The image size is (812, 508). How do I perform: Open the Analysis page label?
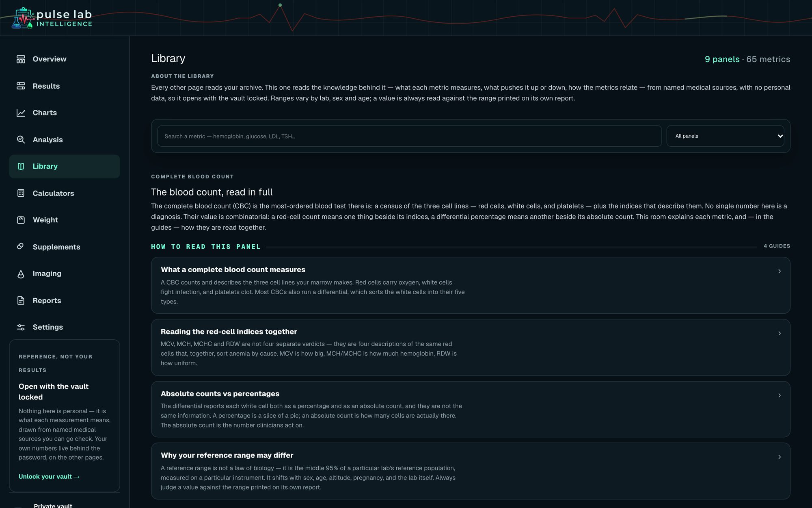tap(48, 140)
